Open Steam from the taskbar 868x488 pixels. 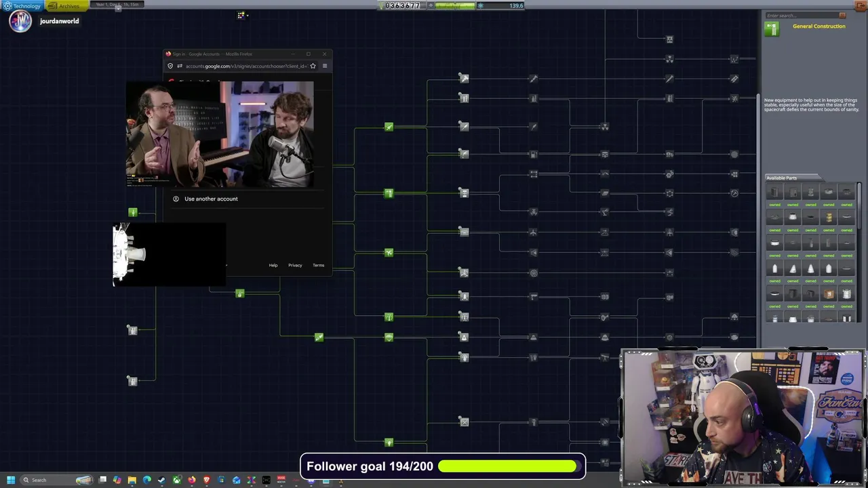[161, 480]
